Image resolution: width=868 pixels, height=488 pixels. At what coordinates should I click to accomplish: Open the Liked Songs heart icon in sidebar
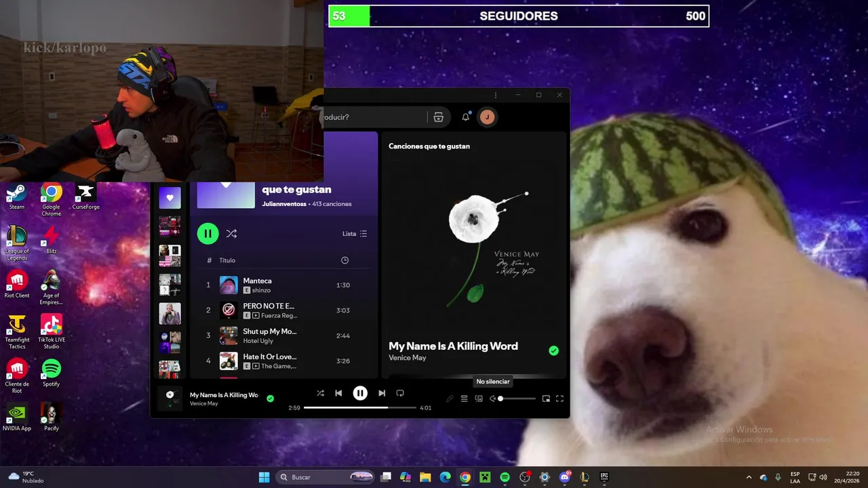(x=170, y=198)
